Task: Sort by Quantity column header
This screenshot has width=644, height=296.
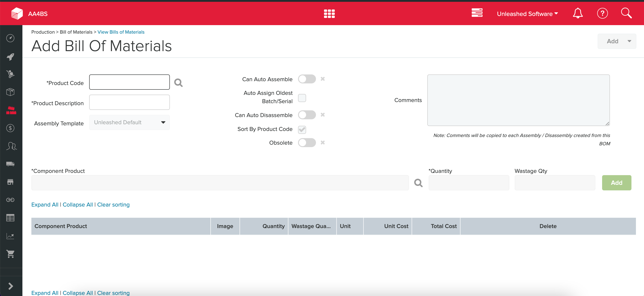Action: 264,226
